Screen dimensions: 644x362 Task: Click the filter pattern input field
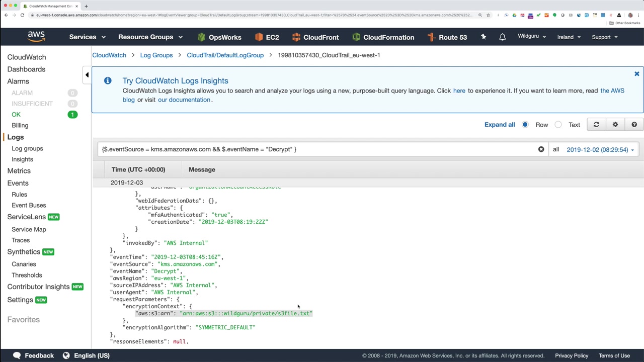point(317,149)
